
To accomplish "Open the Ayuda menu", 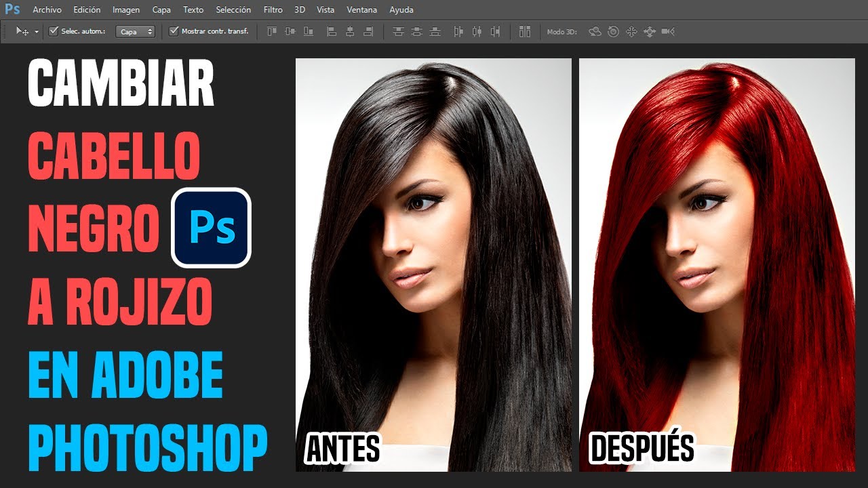I will pos(401,10).
